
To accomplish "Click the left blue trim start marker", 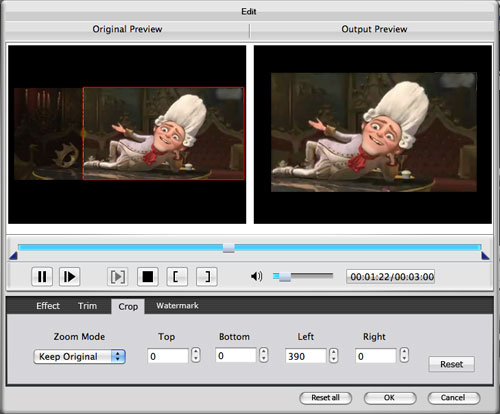I will (13, 256).
